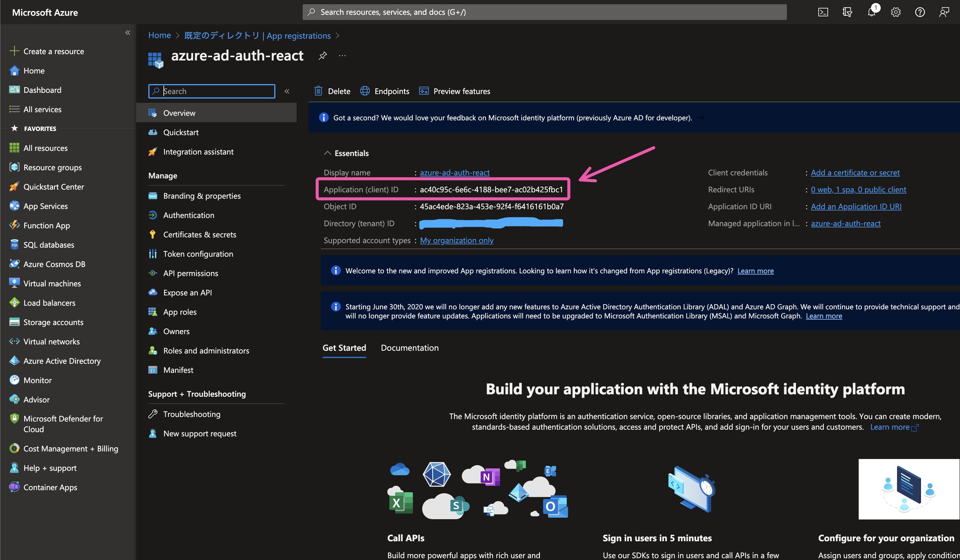Click the help question mark icon

tap(920, 12)
